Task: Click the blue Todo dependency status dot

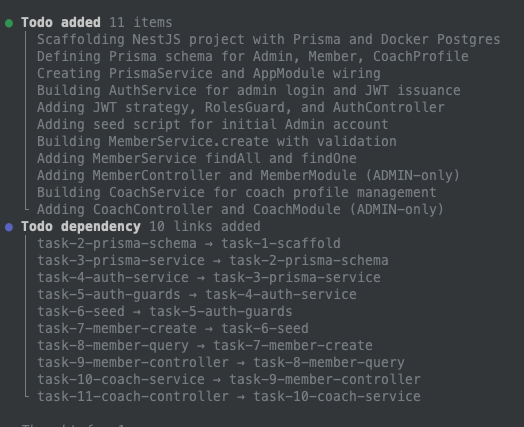Action: pos(9,227)
